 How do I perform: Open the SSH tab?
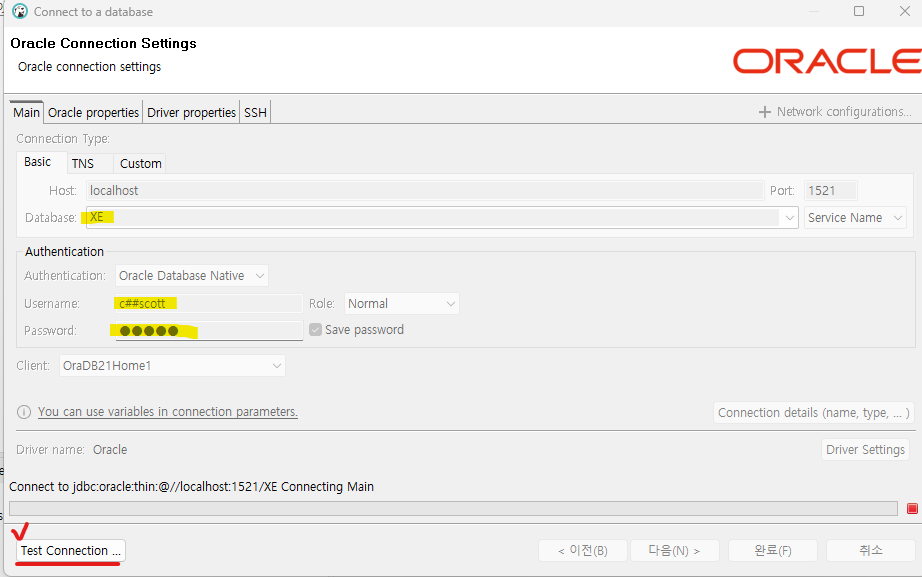pos(255,112)
